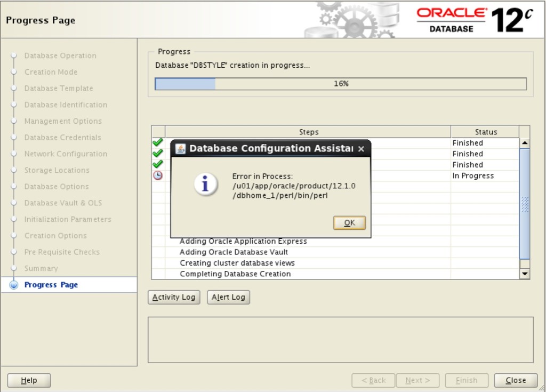Click the steps table vertical scrollbar thumb

[525, 204]
